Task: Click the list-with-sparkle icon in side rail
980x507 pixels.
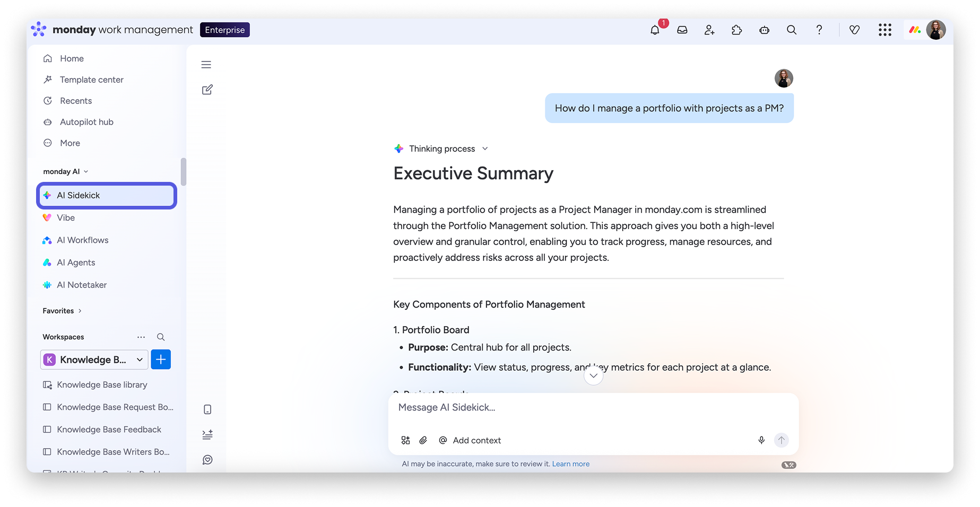Action: point(207,435)
